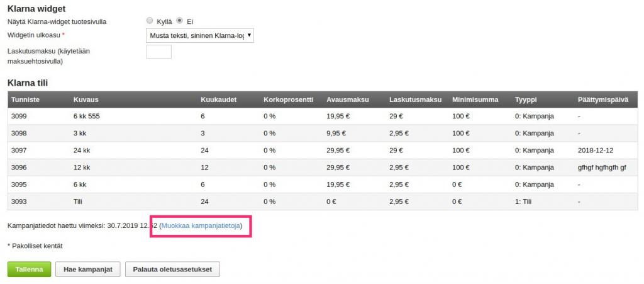The height and width of the screenshot is (284, 644).
Task: Focus the Laskutusmaksu input field
Action: pos(159,52)
